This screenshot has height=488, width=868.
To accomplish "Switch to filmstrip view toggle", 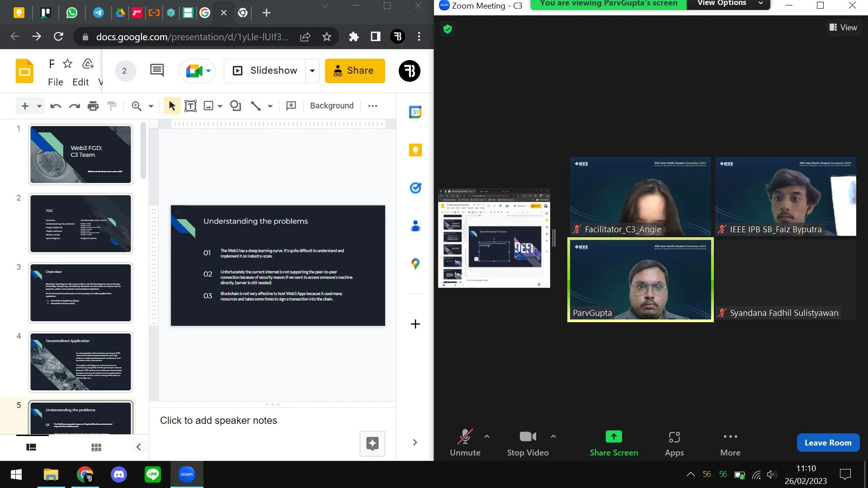I will point(31,447).
